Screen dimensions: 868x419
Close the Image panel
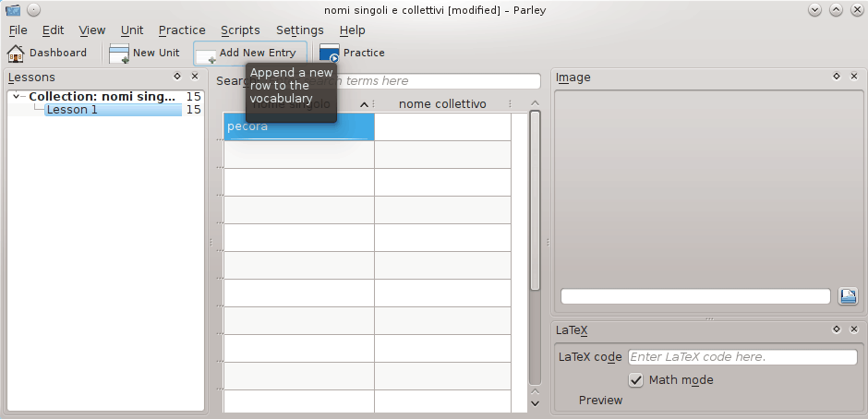pyautogui.click(x=853, y=78)
